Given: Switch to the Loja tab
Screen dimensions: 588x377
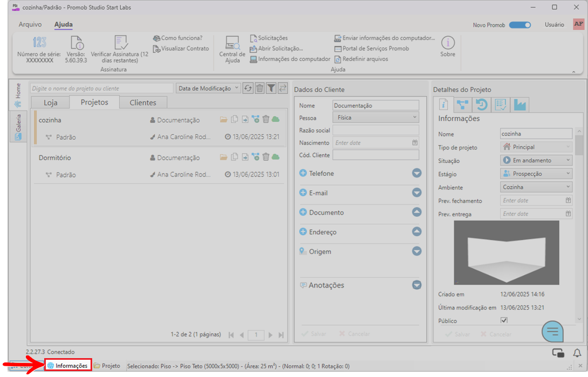Looking at the screenshot, I should [x=51, y=102].
